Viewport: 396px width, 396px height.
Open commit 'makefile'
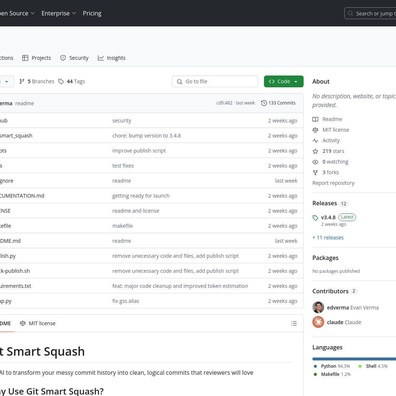click(x=122, y=226)
